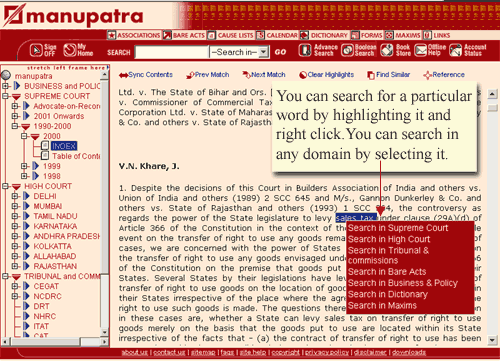Check Account Status icon
Viewport: 500px width, 361px height.
[455, 50]
